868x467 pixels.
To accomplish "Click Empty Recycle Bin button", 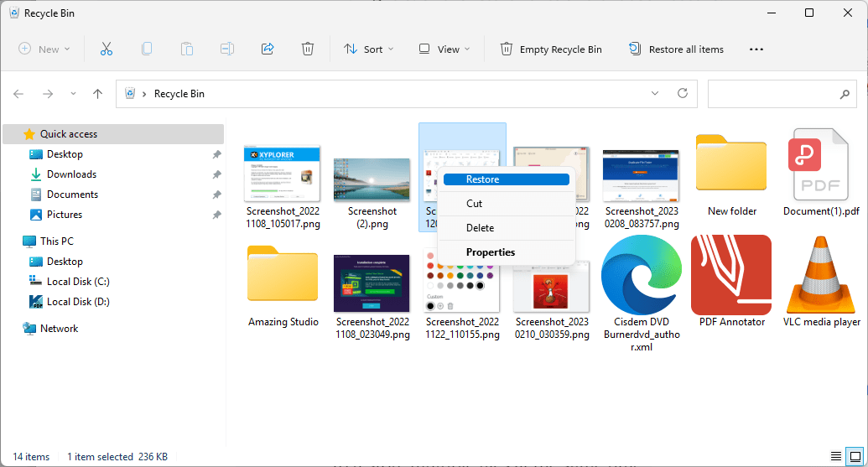I will (x=551, y=49).
